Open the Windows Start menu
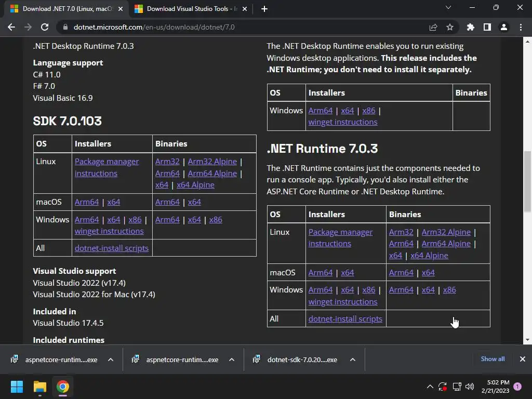532x399 pixels. tap(17, 387)
